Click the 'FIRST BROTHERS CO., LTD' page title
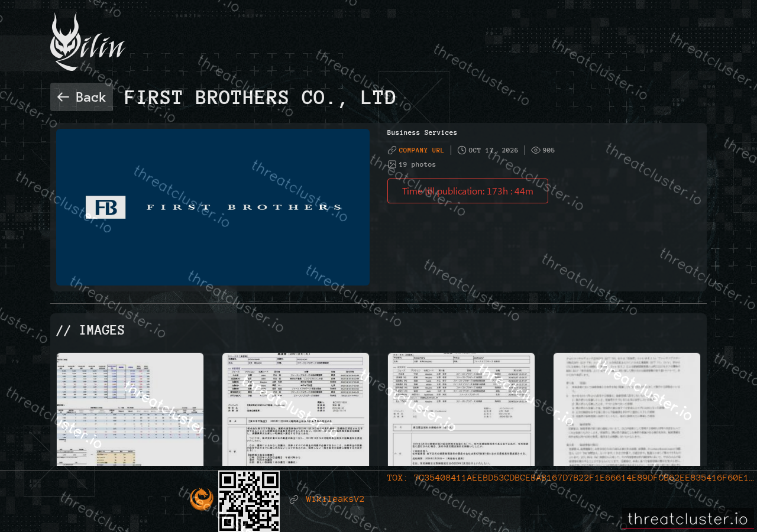757x532 pixels. (260, 98)
